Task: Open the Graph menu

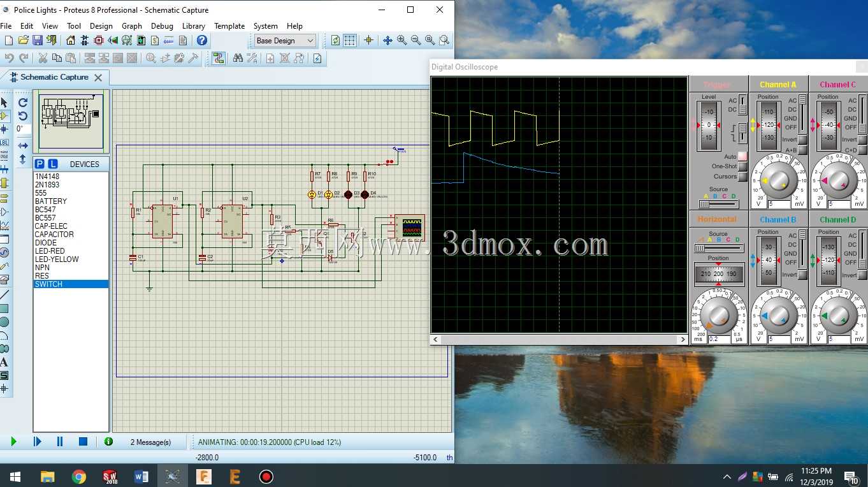Action: [x=132, y=26]
